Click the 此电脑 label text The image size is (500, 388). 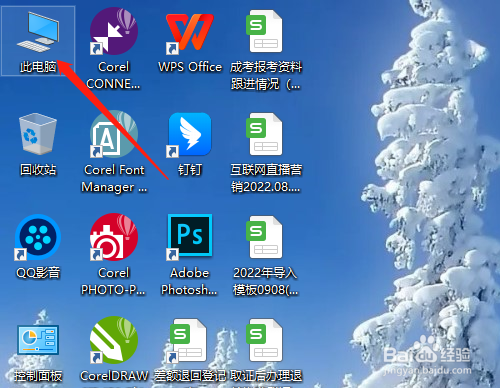[x=38, y=67]
